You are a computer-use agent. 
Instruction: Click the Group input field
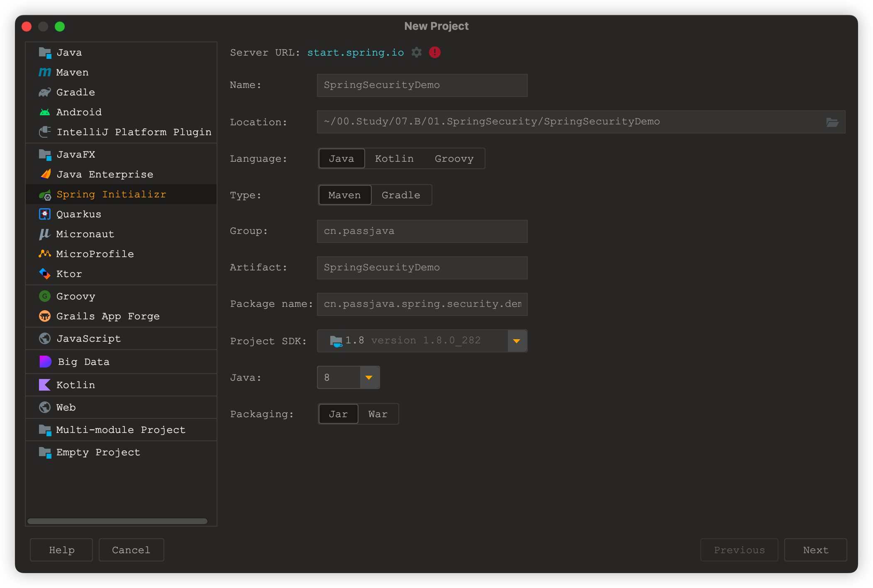[422, 231]
